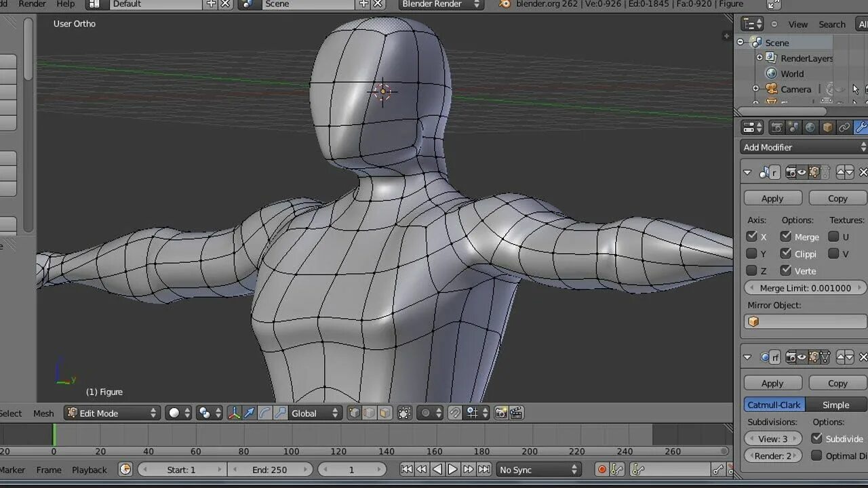Enable the Y axis mirror checkbox

[x=751, y=253]
